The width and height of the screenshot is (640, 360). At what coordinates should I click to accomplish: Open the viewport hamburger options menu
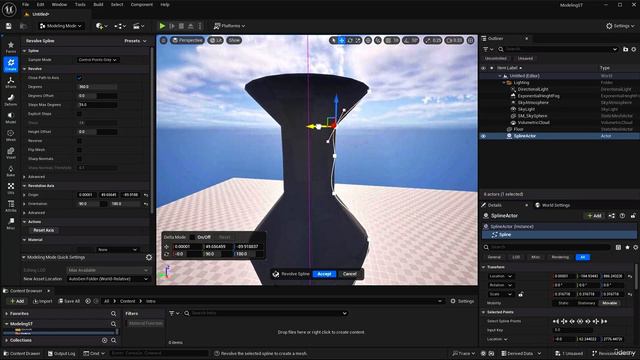(163, 40)
